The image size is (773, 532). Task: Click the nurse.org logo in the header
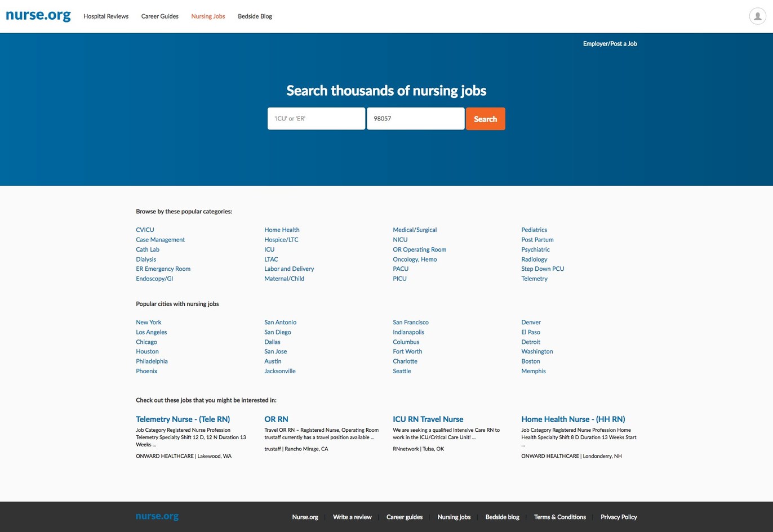38,16
